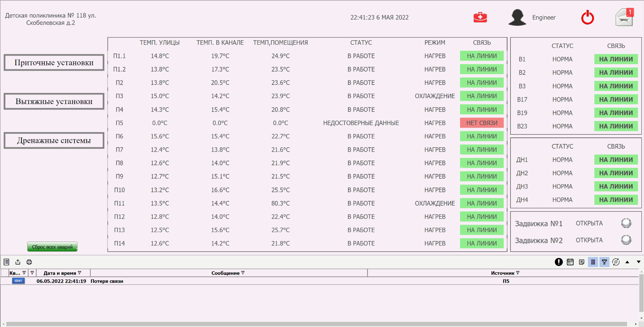Screen dimensions: 644x327
Task: Select the Потеря связи alarm message
Action: (107, 281)
